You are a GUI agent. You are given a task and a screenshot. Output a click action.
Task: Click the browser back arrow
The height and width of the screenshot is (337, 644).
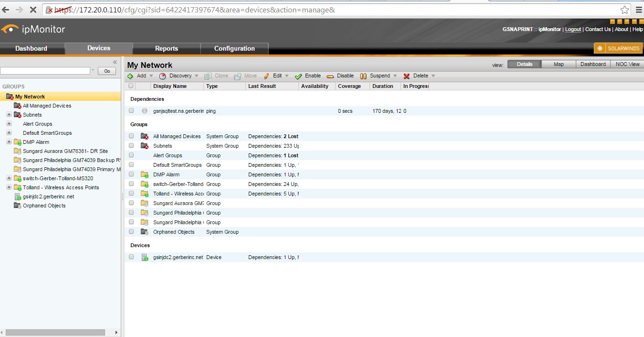click(6, 10)
